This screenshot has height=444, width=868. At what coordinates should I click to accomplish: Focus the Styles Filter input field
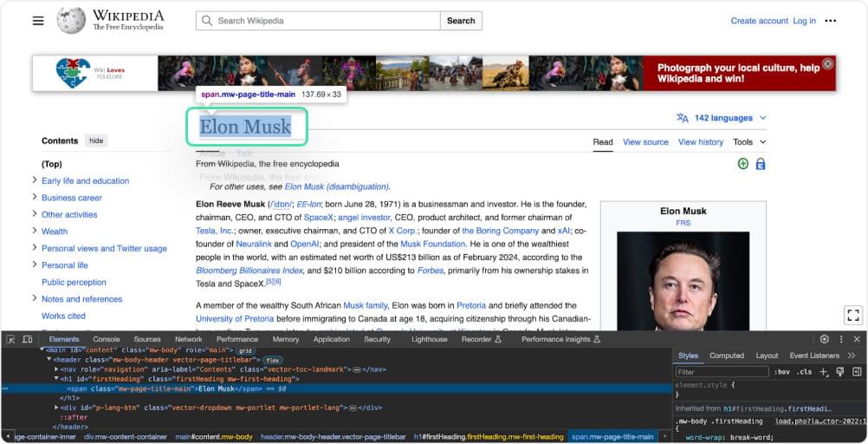click(722, 372)
